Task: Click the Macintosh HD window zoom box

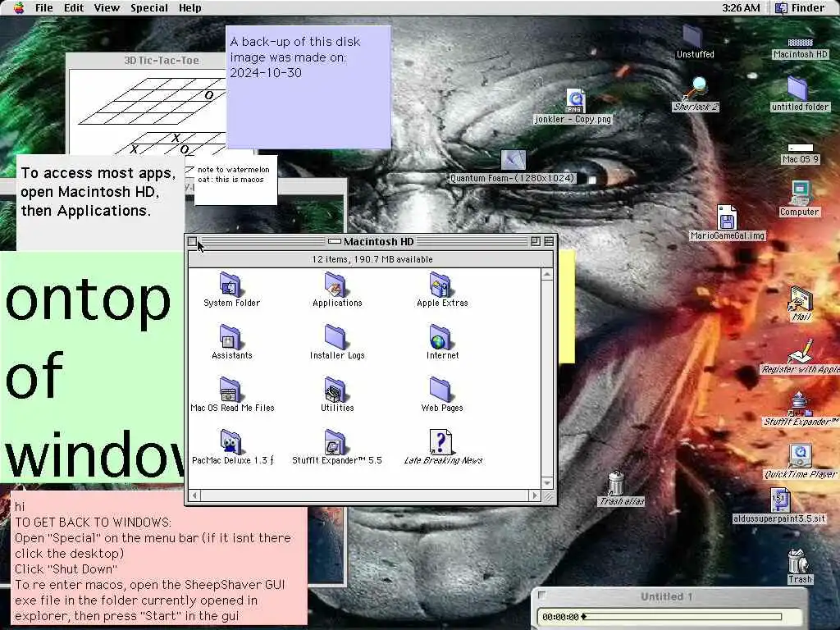Action: pyautogui.click(x=535, y=242)
